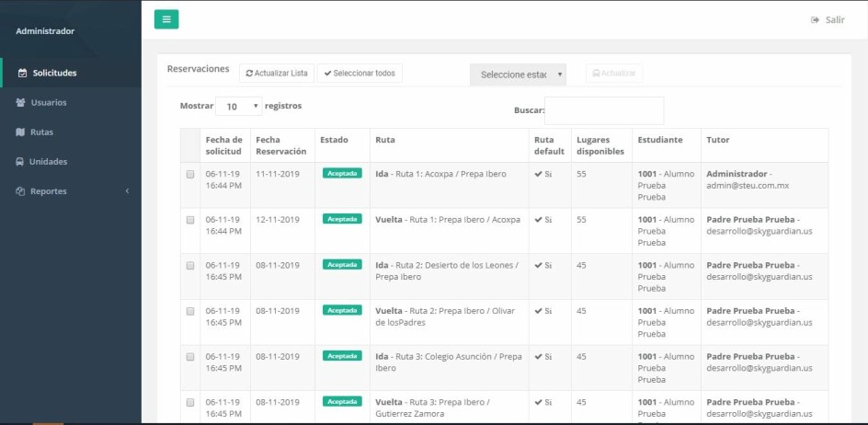Select checkbox for Vuelta Ruta 2 Olivar de losPadres
Screen dimensions: 868x425
[x=189, y=312]
